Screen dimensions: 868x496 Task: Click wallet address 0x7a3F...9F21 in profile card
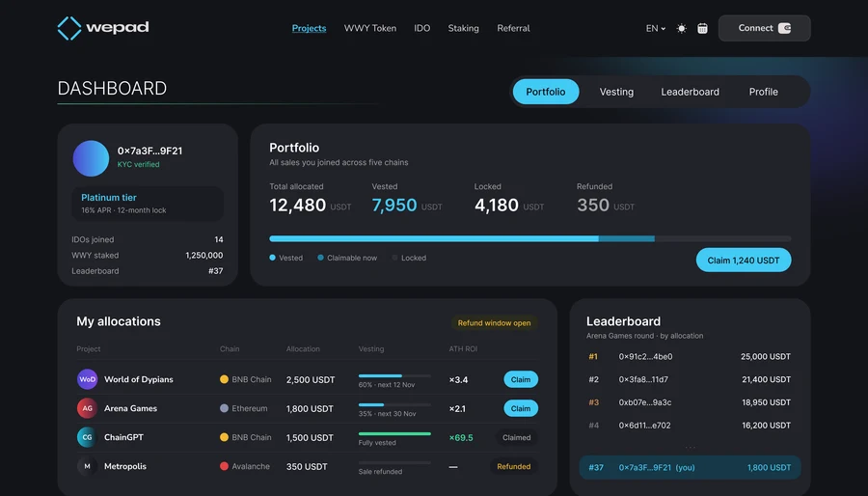(149, 151)
